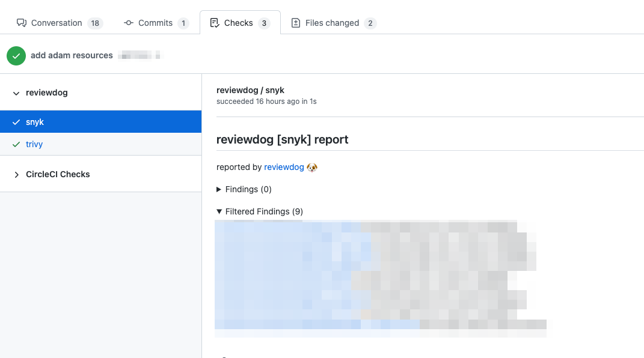
Task: Click the Conversation speech bubble icon
Action: [x=22, y=23]
